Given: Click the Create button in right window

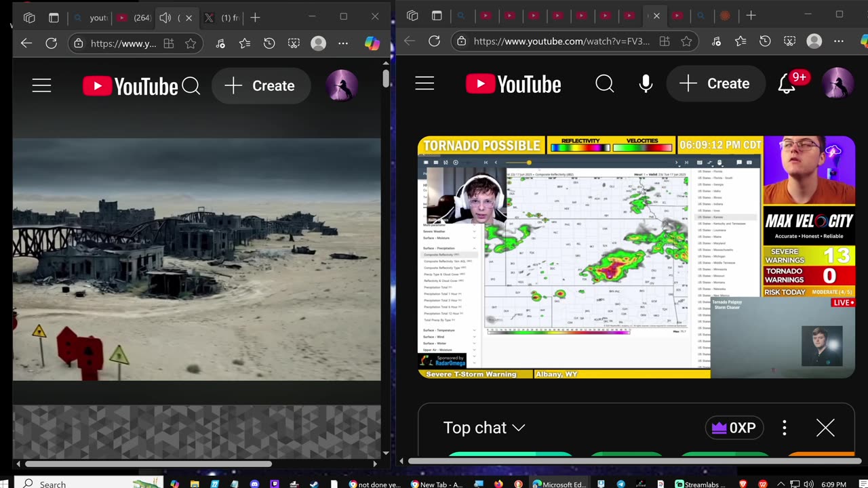Looking at the screenshot, I should 715,83.
